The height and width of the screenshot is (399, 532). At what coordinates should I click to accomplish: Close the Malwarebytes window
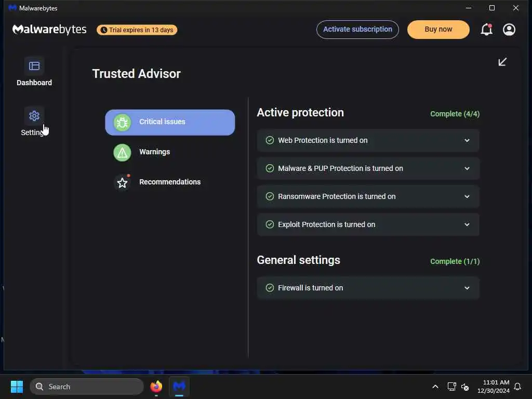(x=516, y=8)
